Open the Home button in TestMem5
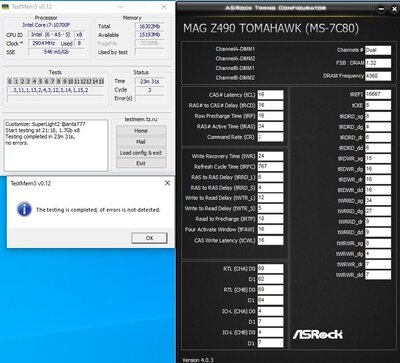The width and height of the screenshot is (400, 363). [x=141, y=131]
